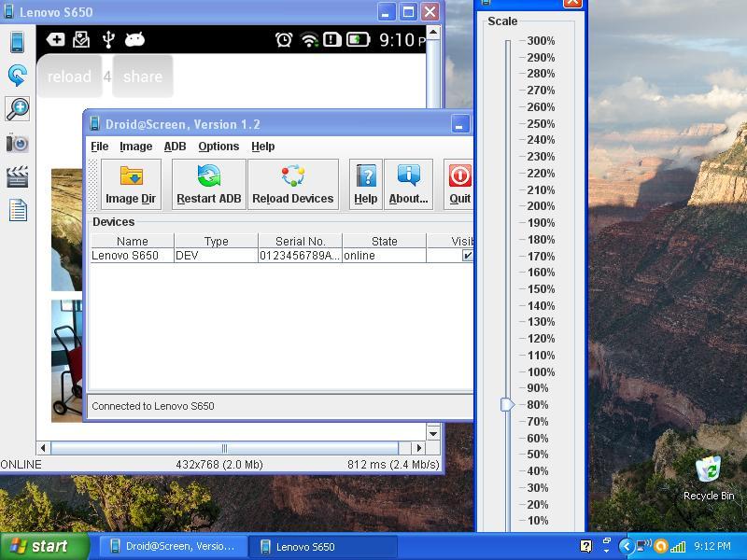Screen dimensions: 747x560
Task: Click the 10% label on the Scale slider
Action: (x=538, y=521)
